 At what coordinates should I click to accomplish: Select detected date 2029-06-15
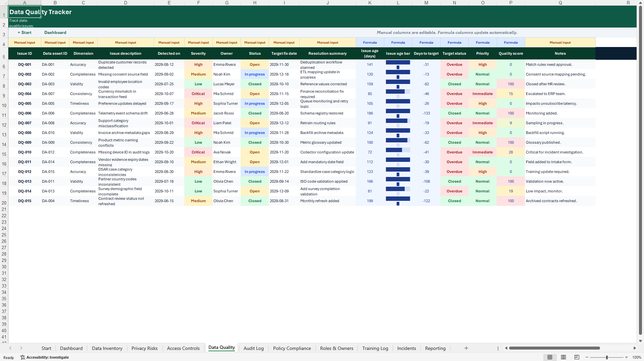[x=169, y=201]
